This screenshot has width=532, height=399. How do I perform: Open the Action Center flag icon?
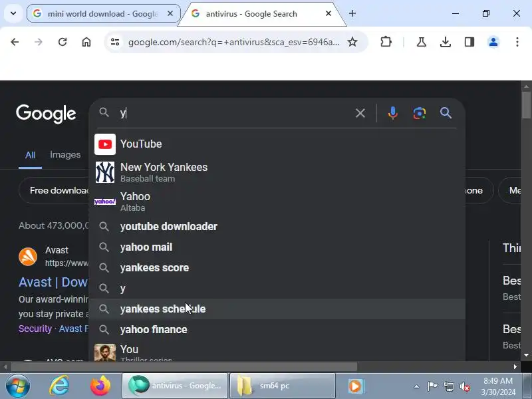tap(432, 386)
